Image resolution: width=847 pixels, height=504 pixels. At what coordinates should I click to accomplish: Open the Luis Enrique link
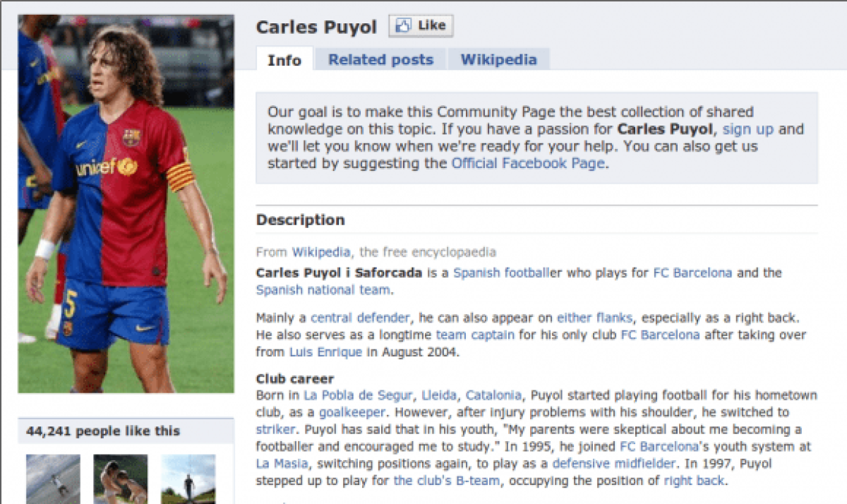[x=325, y=352]
